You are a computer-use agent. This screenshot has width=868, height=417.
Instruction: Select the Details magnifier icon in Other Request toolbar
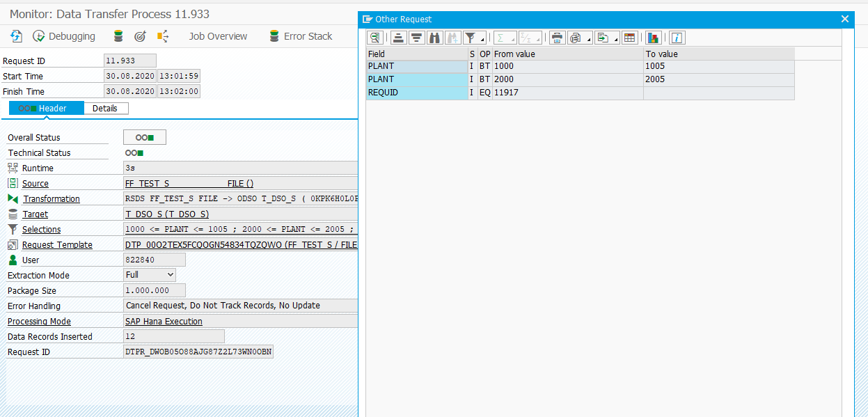click(374, 38)
